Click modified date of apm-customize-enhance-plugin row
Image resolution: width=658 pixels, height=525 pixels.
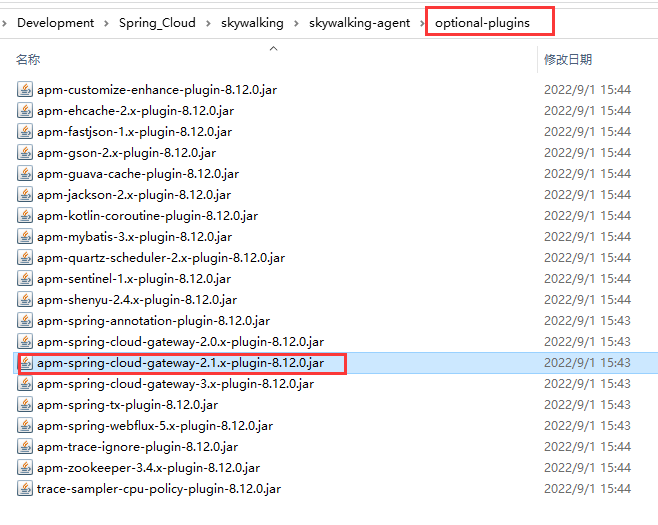coord(587,90)
